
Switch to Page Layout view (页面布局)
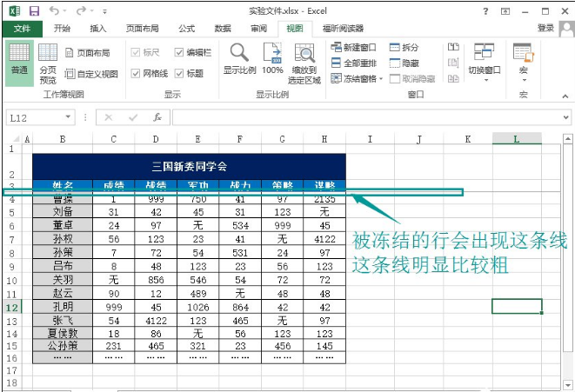tap(87, 53)
